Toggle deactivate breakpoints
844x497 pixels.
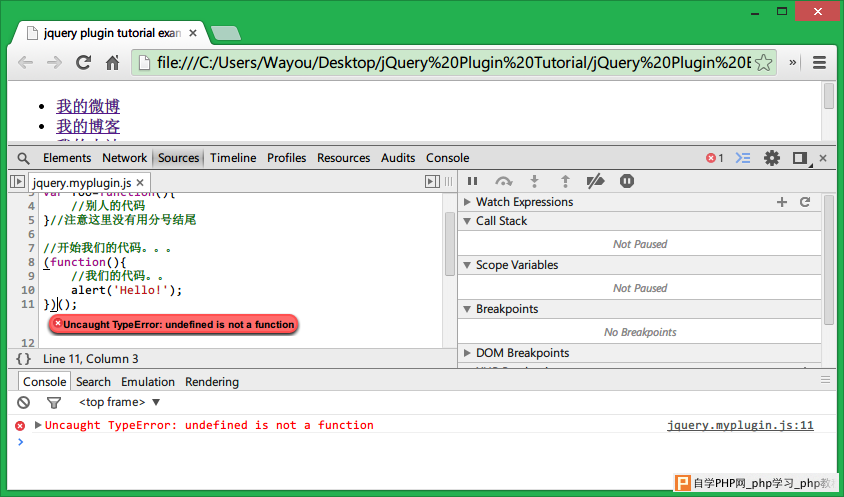point(596,181)
